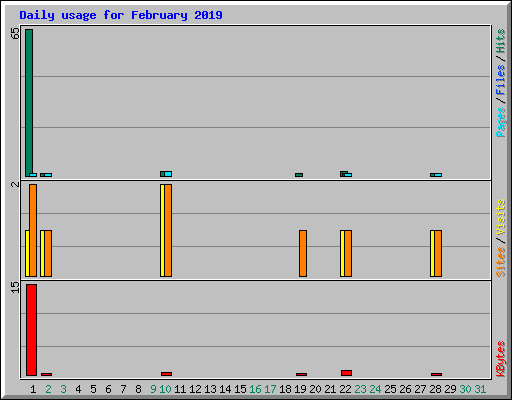The image size is (512, 400).
Task: Click the "Files" legend label
Action: point(500,79)
